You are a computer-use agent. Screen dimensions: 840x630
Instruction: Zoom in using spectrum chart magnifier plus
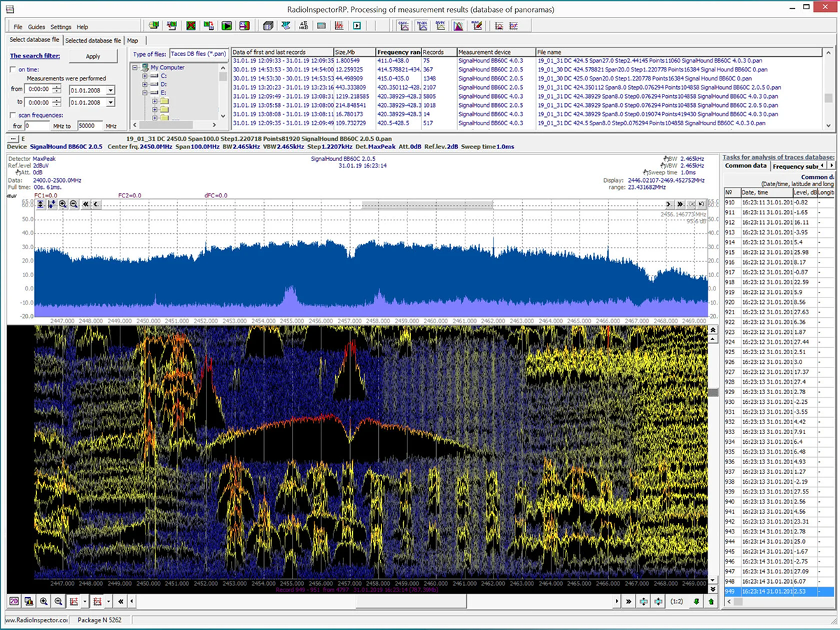coord(63,204)
